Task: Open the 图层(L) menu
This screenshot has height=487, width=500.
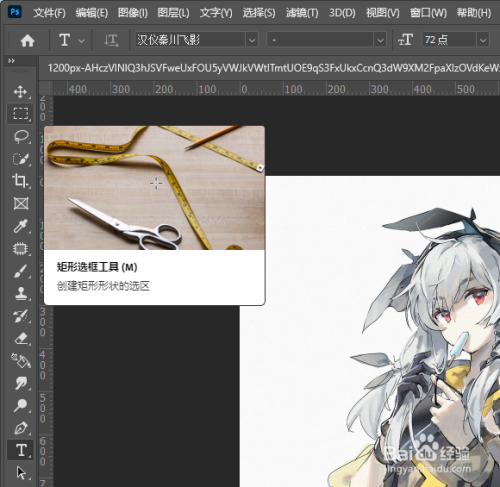Action: [x=173, y=13]
